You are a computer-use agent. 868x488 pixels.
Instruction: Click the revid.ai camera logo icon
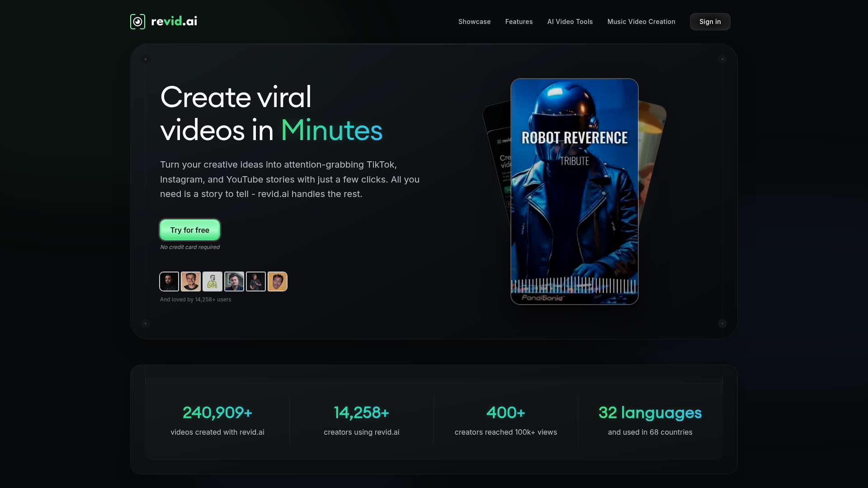pyautogui.click(x=137, y=22)
